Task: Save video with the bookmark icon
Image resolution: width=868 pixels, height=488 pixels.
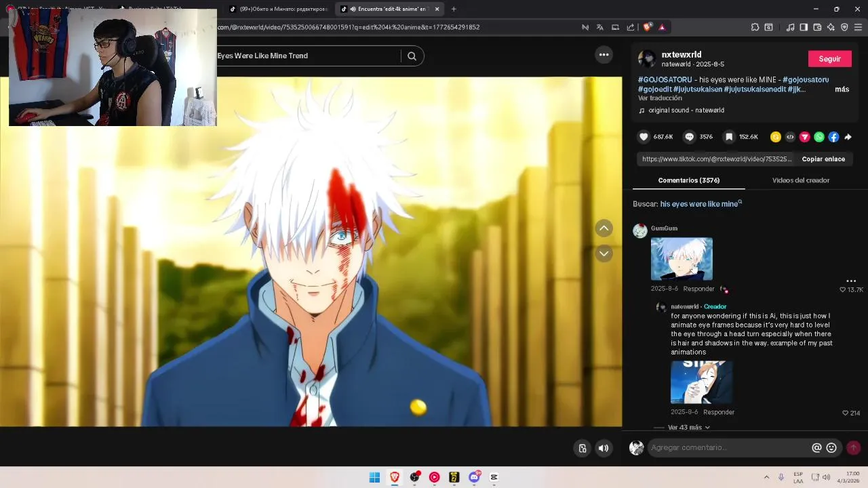Action: coord(729,137)
